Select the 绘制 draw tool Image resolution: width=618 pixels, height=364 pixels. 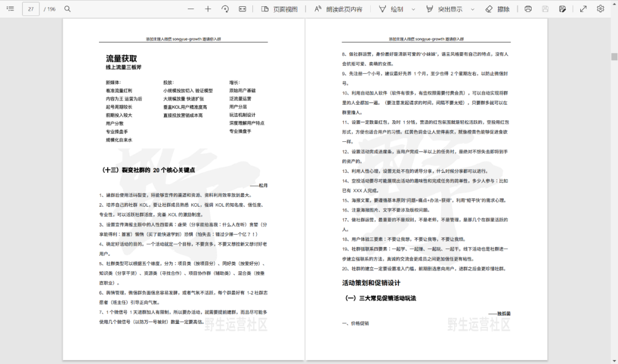tap(391, 9)
